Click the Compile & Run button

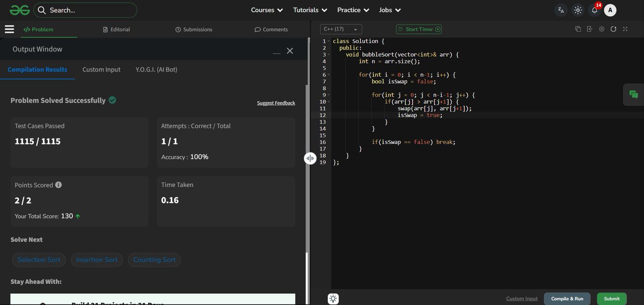[567, 299]
